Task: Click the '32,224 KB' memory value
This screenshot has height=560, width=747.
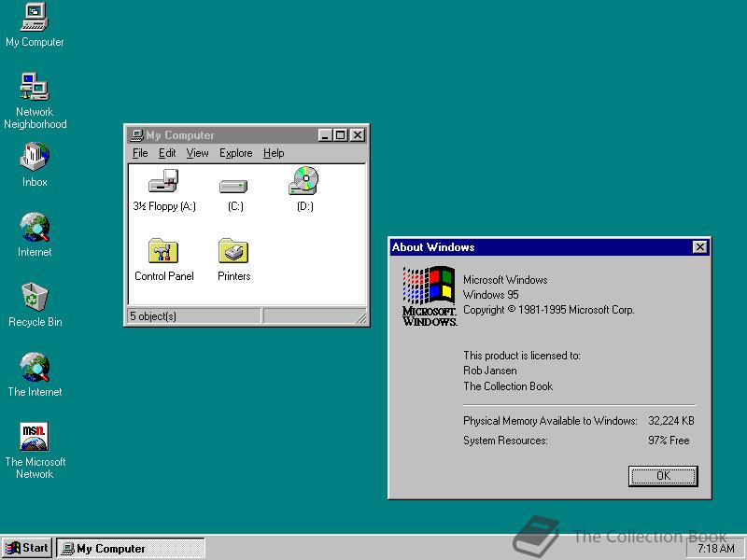Action: pos(670,421)
